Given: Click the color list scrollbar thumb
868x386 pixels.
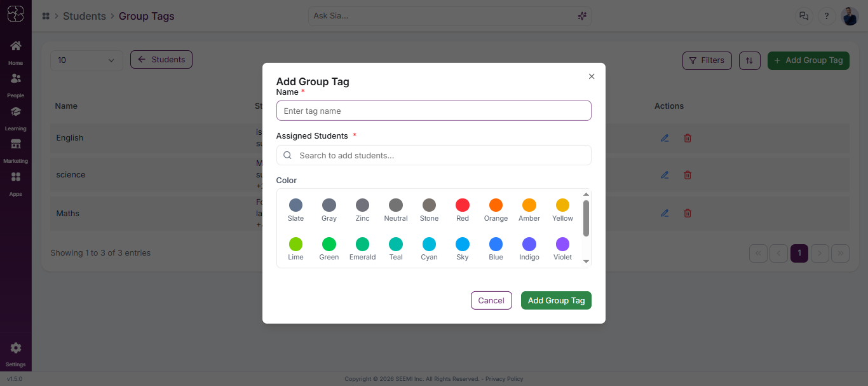Looking at the screenshot, I should tap(586, 218).
